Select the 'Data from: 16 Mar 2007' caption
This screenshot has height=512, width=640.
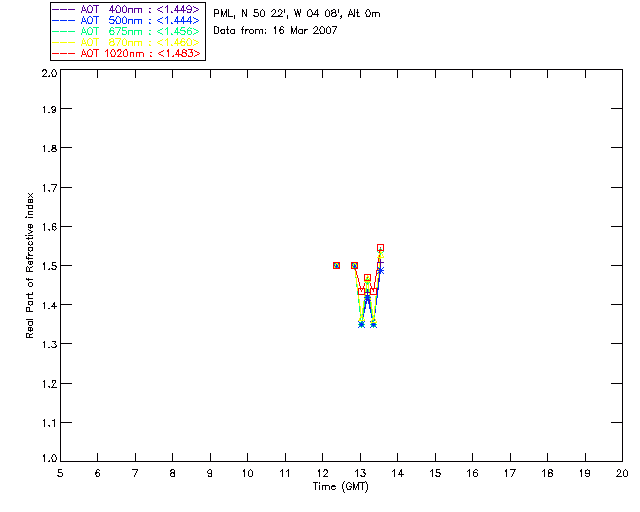tap(275, 30)
